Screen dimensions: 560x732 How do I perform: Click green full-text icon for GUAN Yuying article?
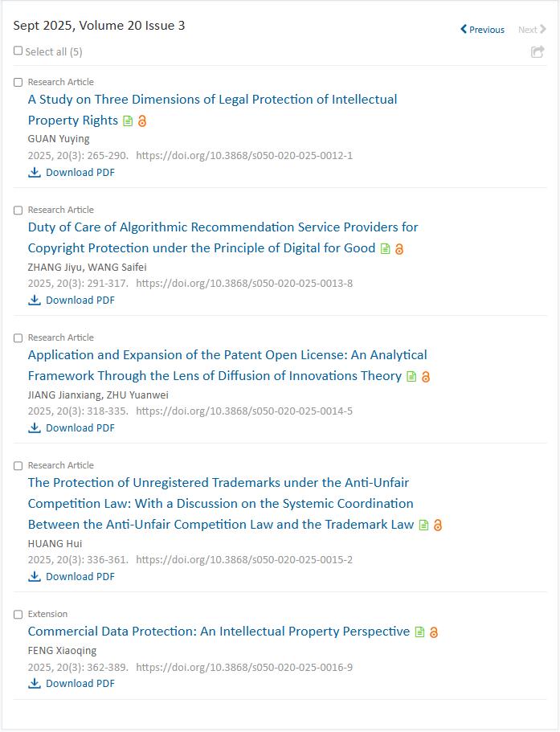(128, 121)
